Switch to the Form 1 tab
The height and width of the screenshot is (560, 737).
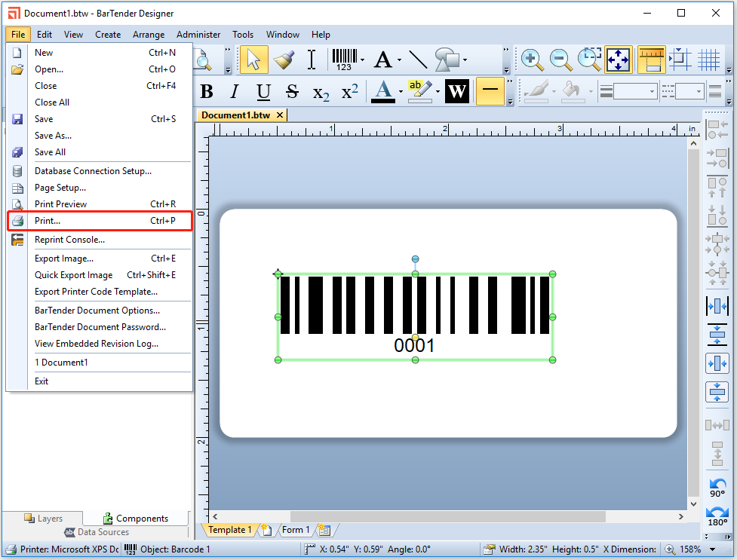tap(296, 530)
